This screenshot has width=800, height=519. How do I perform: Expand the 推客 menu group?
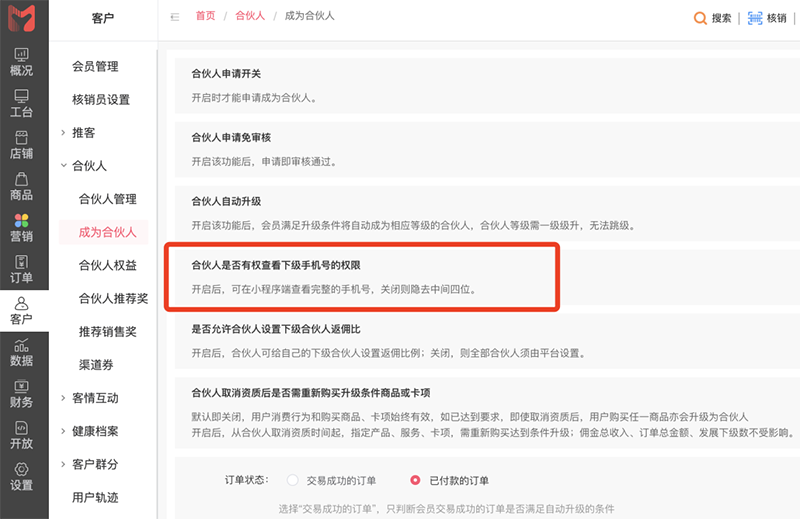tap(63, 133)
